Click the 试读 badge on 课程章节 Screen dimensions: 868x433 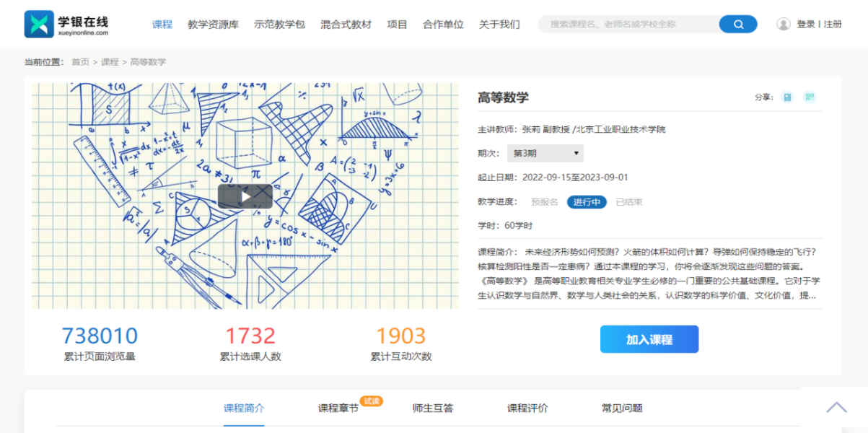(371, 401)
